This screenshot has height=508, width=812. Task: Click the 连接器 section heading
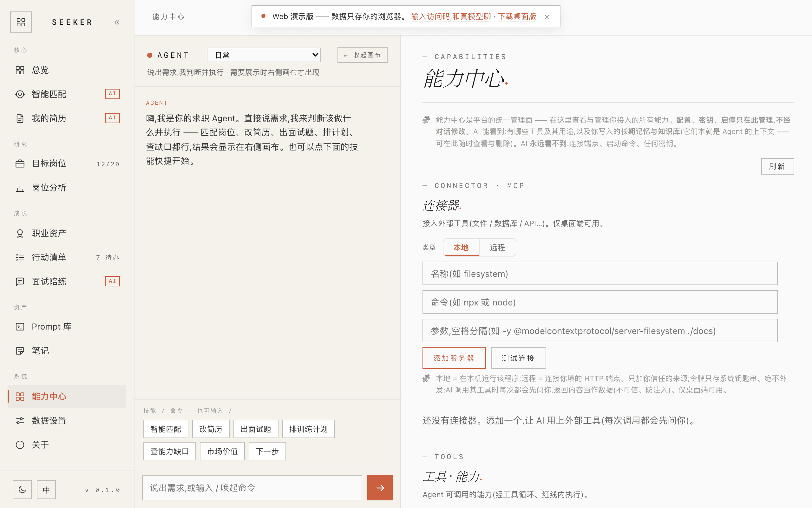(x=442, y=205)
